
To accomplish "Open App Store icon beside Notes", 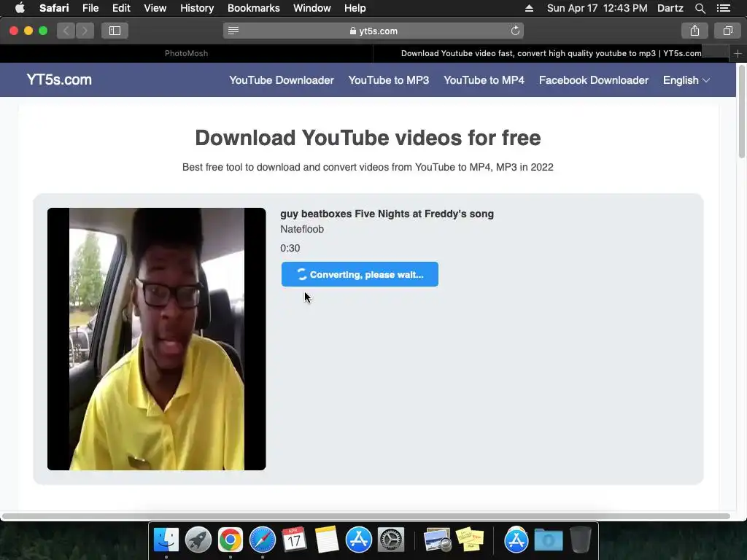I will click(x=358, y=540).
